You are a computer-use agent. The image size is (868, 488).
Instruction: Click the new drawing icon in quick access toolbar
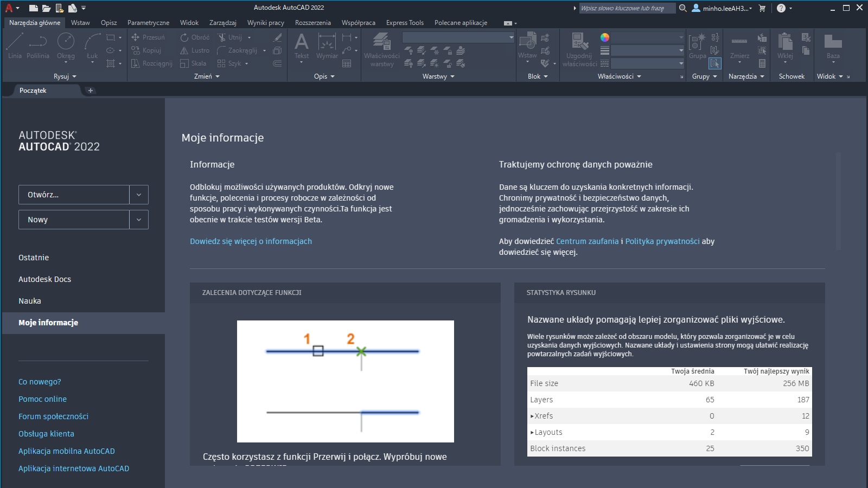(34, 8)
